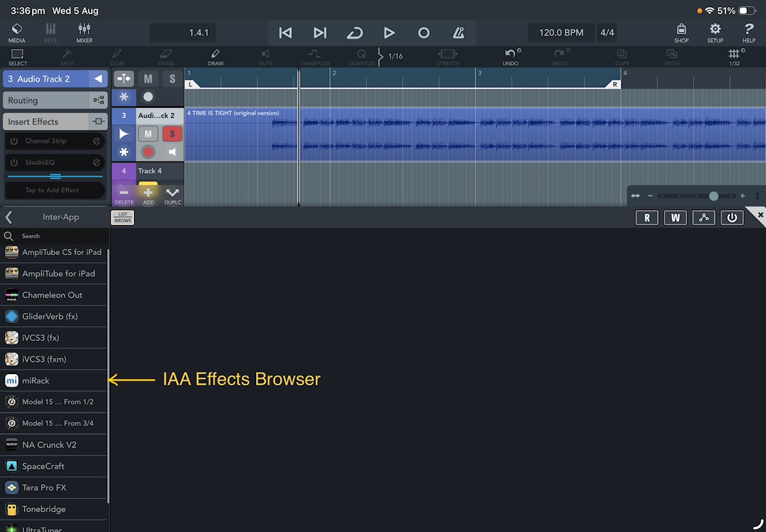Screen dimensions: 766x532
Task: Activate the DRAW pencil tool
Action: [x=216, y=57]
